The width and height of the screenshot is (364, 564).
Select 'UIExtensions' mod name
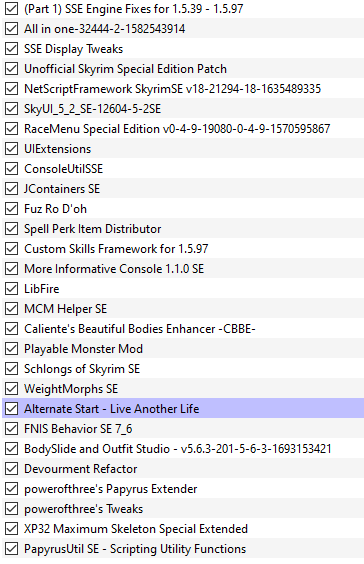[x=58, y=149]
